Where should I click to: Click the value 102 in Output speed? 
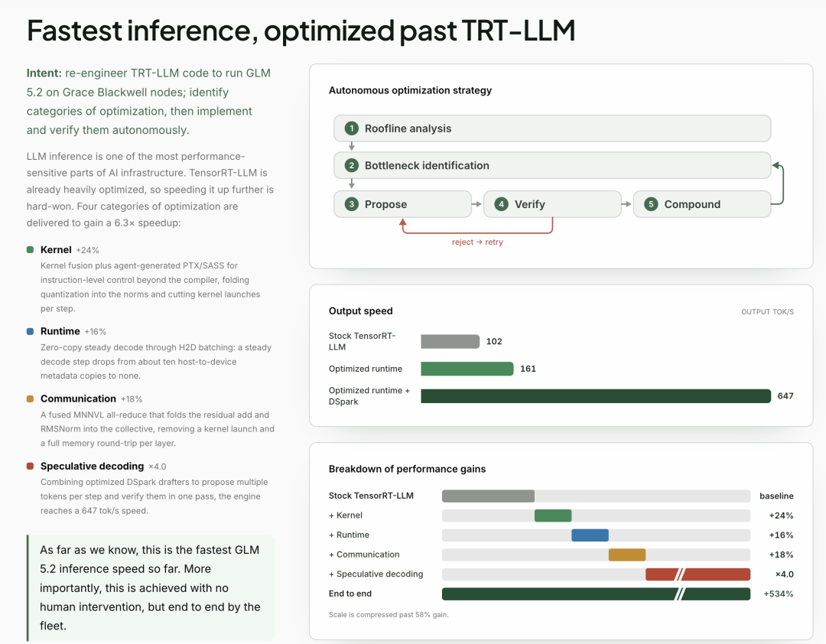click(494, 341)
